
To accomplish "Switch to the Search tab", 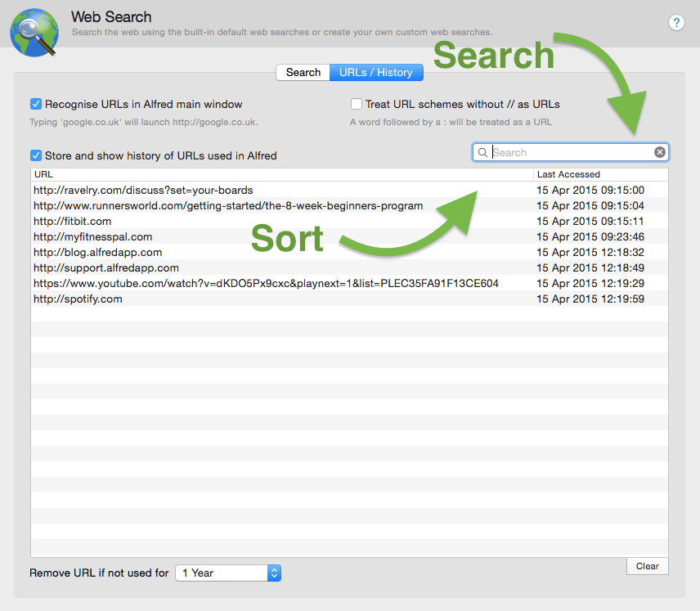I will click(x=303, y=72).
